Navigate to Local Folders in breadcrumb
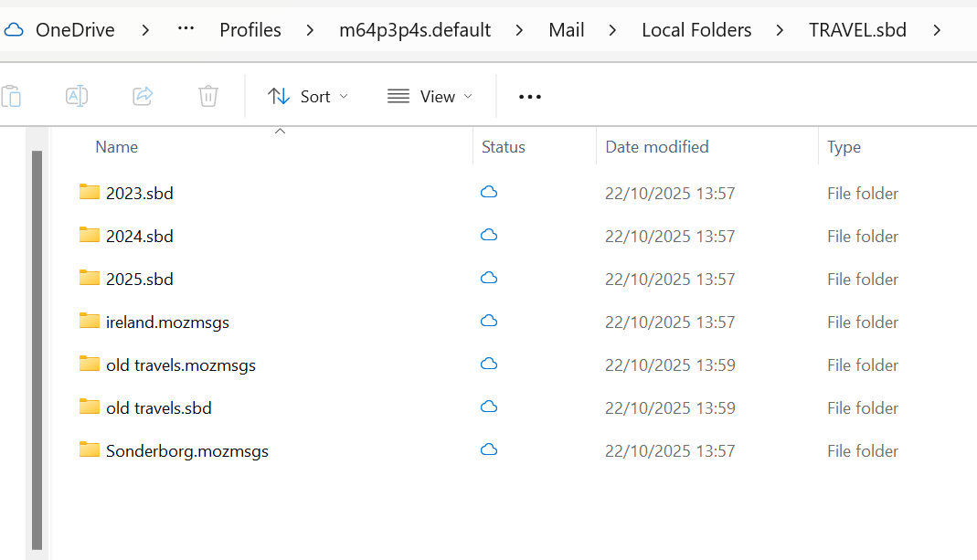Image resolution: width=977 pixels, height=560 pixels. click(696, 30)
